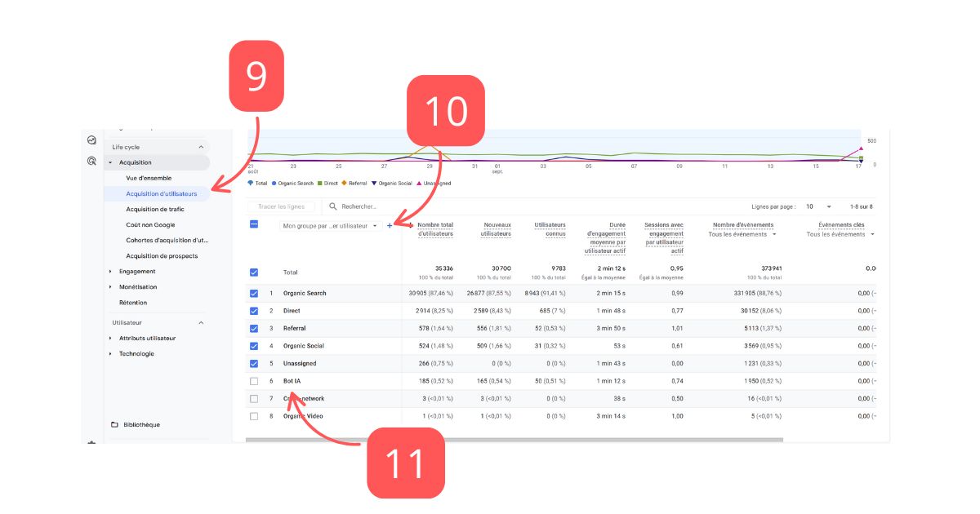Sort by Nouveaux utilisateurs column header
980x514 pixels.
point(497,229)
